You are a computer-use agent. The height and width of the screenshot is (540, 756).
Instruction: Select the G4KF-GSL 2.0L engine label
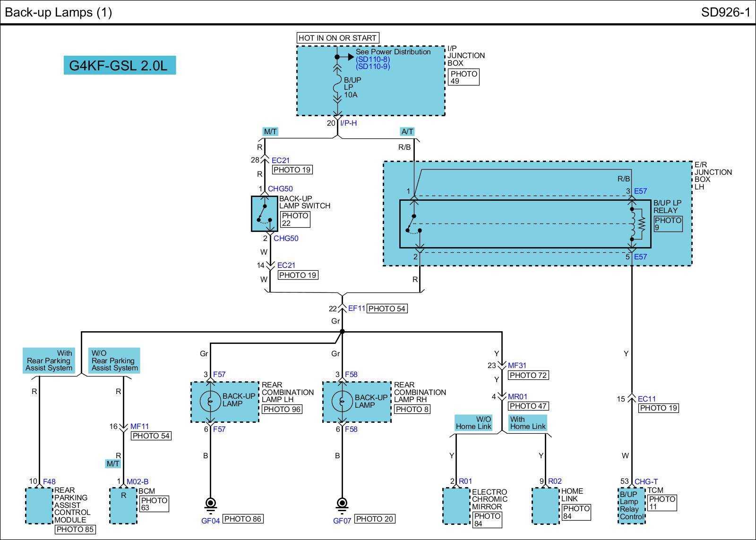pyautogui.click(x=120, y=65)
